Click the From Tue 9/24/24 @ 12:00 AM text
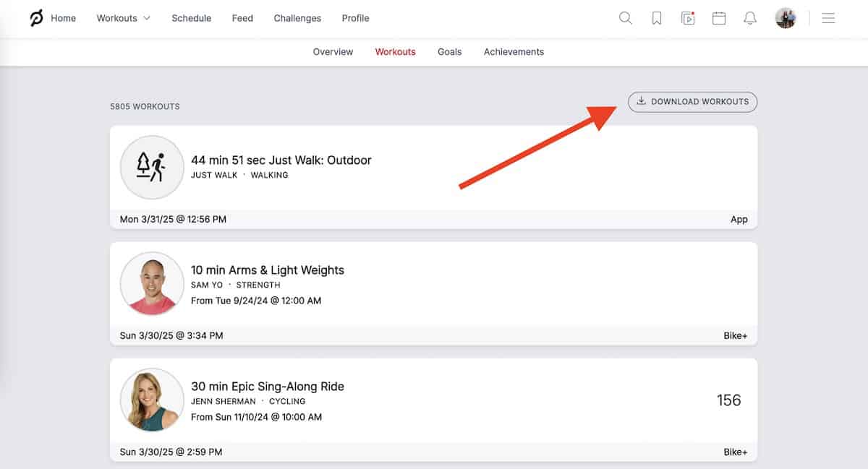This screenshot has height=469, width=868. (256, 301)
